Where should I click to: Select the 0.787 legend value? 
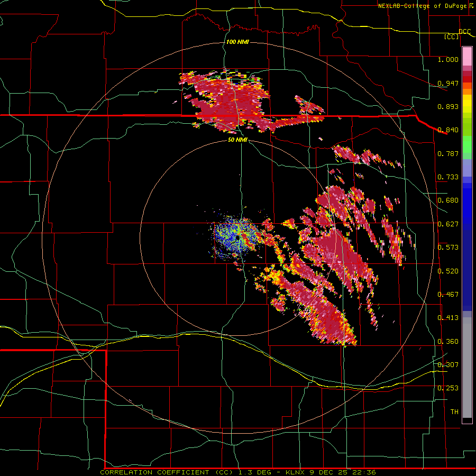(x=448, y=153)
